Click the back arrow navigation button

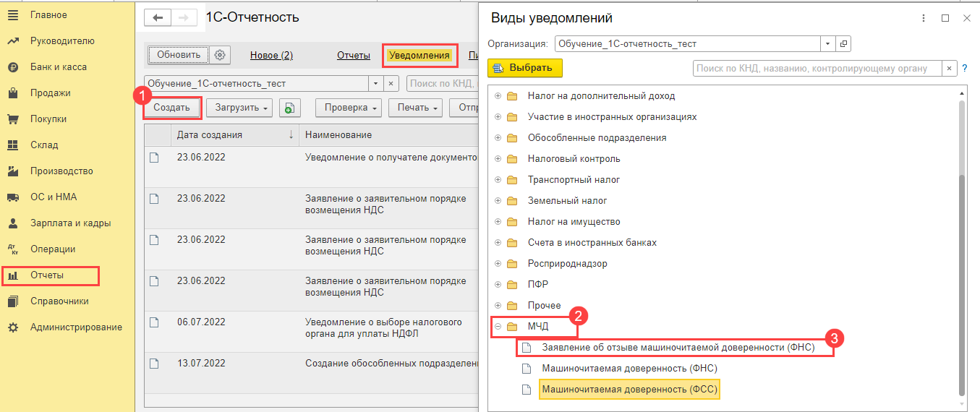158,18
